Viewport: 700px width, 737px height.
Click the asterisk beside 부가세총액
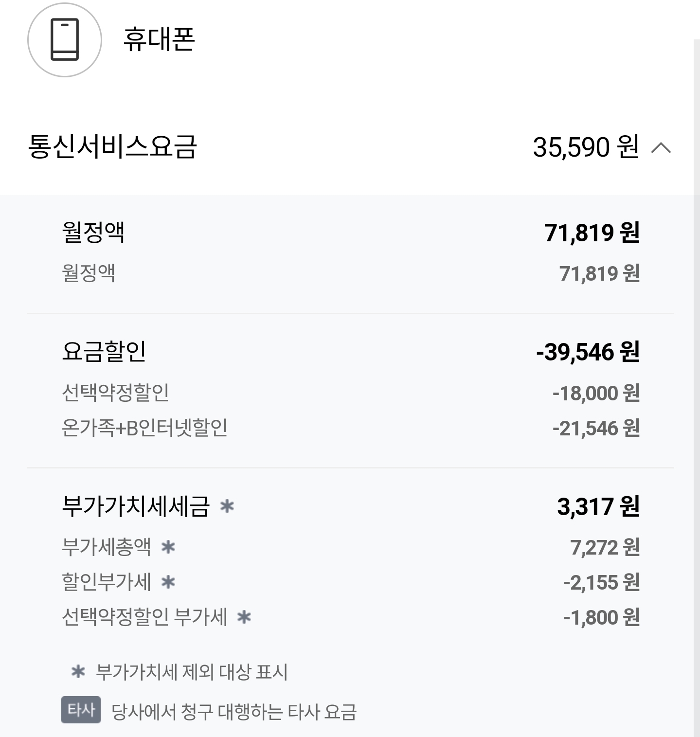pos(168,547)
